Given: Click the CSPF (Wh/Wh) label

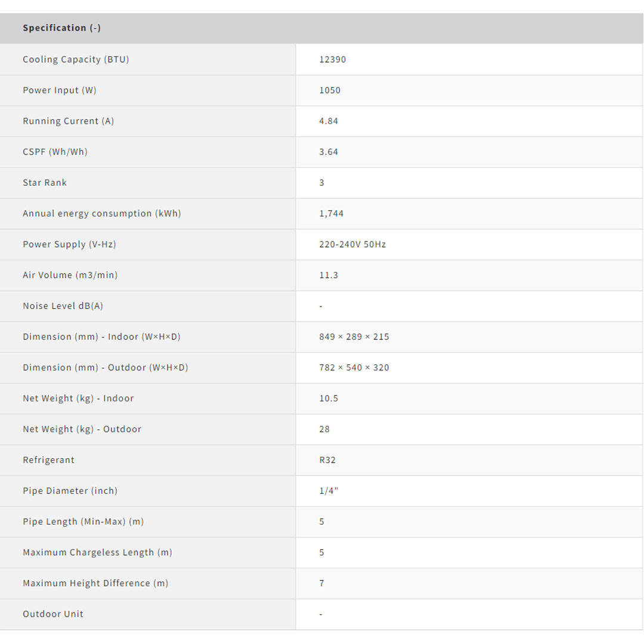Looking at the screenshot, I should click(x=55, y=152).
